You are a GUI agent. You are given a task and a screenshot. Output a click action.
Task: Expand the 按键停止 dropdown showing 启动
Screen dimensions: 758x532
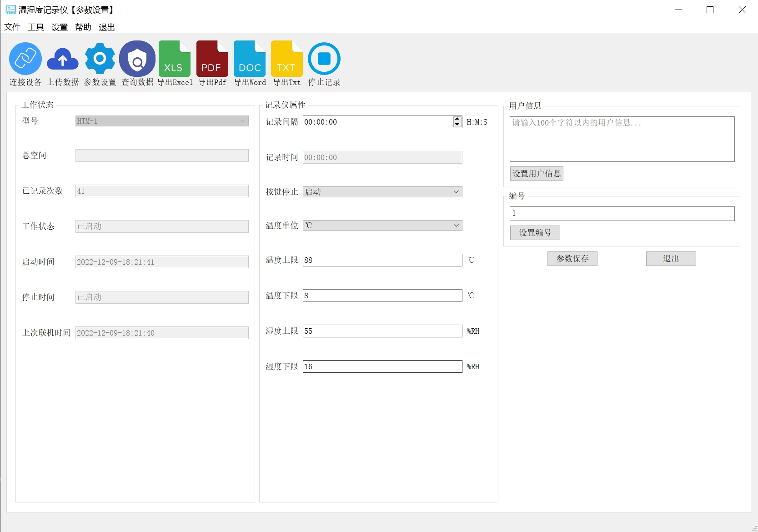382,192
